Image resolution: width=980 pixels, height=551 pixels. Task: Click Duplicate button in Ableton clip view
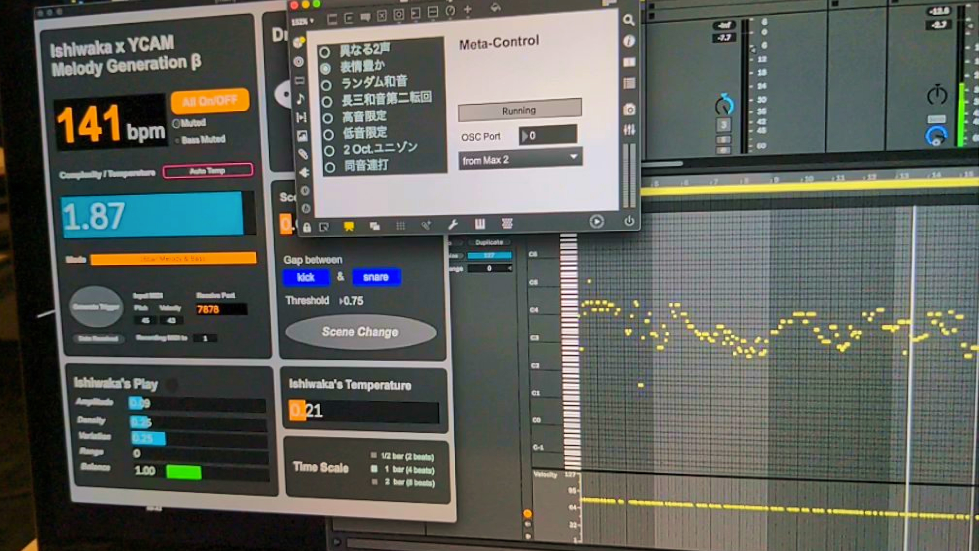[x=489, y=242]
